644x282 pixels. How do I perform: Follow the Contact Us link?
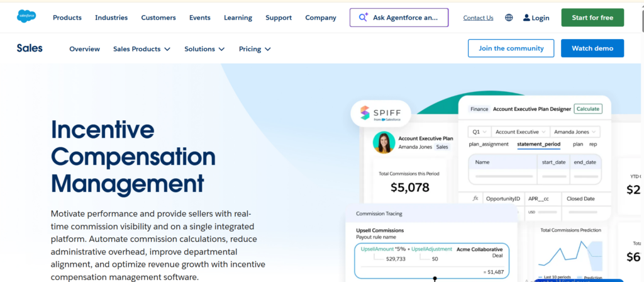point(478,18)
